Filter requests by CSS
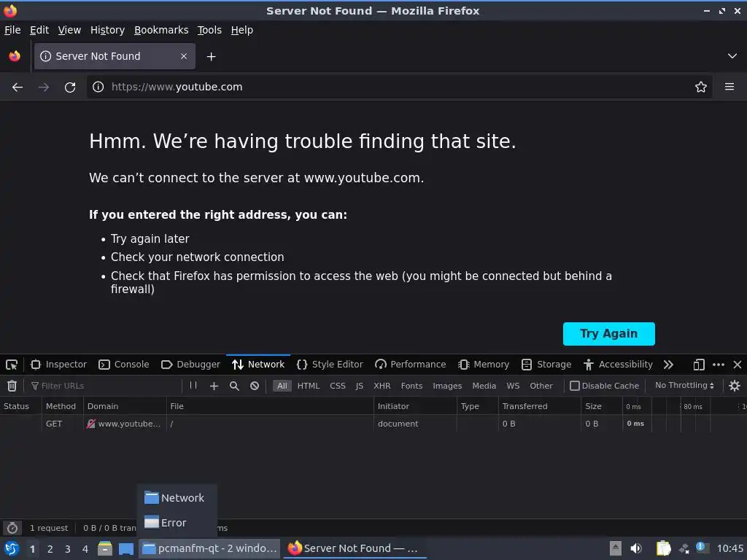Image resolution: width=747 pixels, height=560 pixels. point(338,386)
